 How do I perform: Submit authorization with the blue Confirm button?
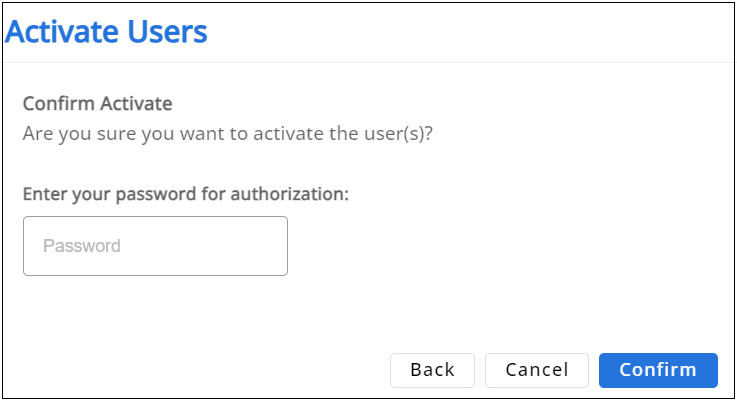(x=657, y=370)
